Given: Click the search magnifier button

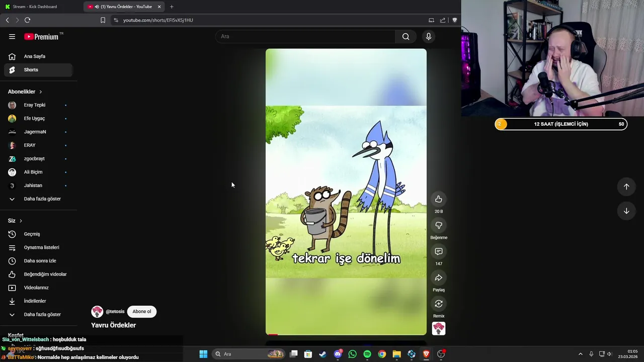Looking at the screenshot, I should 406,36.
